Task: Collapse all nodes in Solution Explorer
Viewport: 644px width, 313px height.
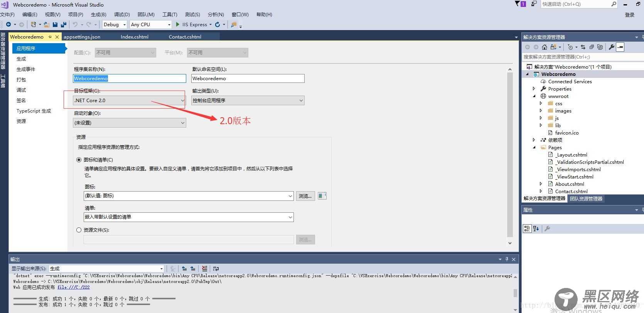Action: pos(592,47)
